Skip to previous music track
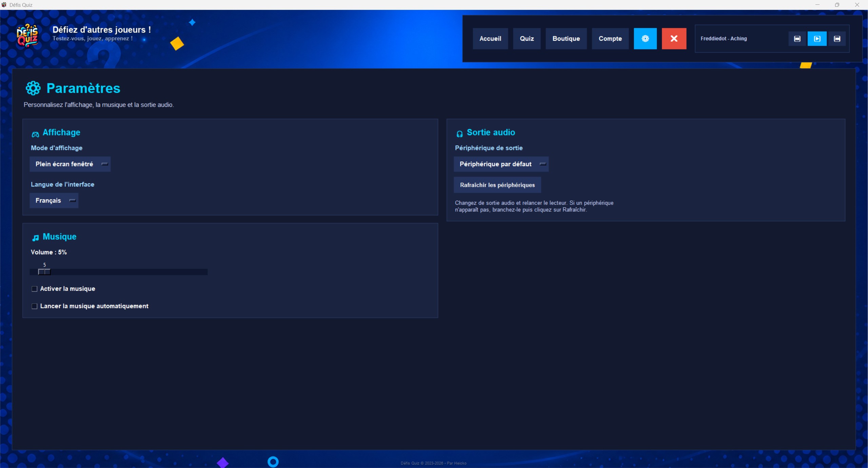The height and width of the screenshot is (468, 868). pos(797,39)
